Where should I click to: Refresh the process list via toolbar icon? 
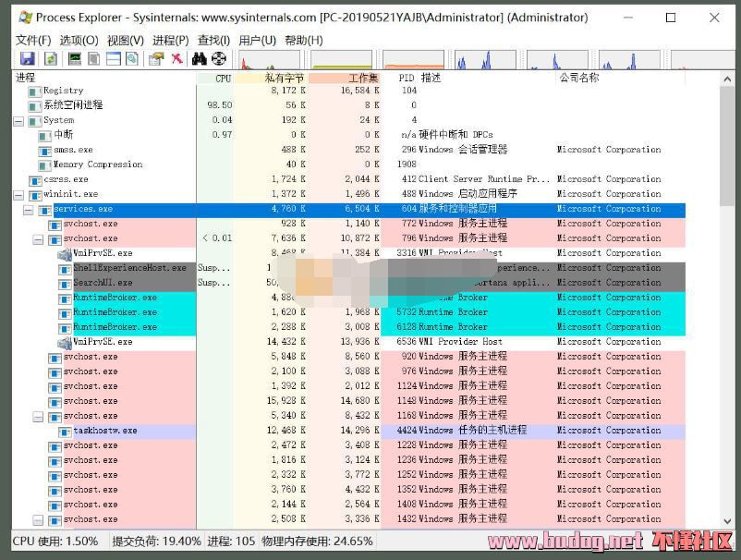[x=51, y=58]
